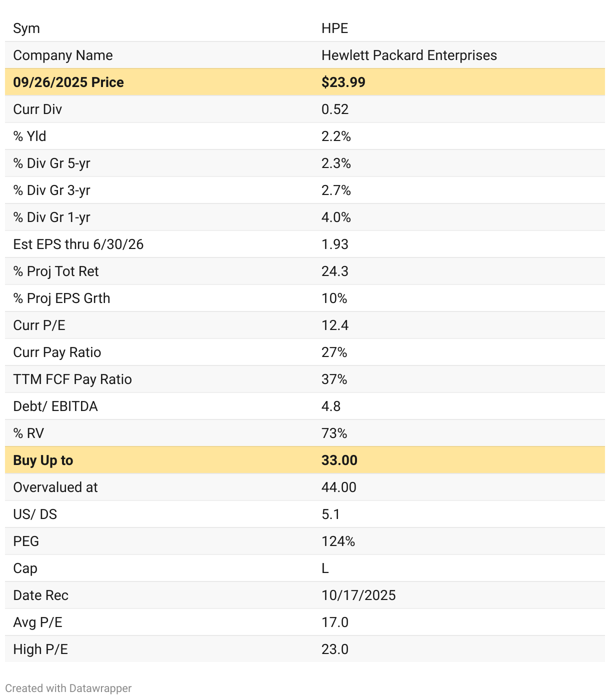Select the estimated EPS value 1.93

coord(334,244)
